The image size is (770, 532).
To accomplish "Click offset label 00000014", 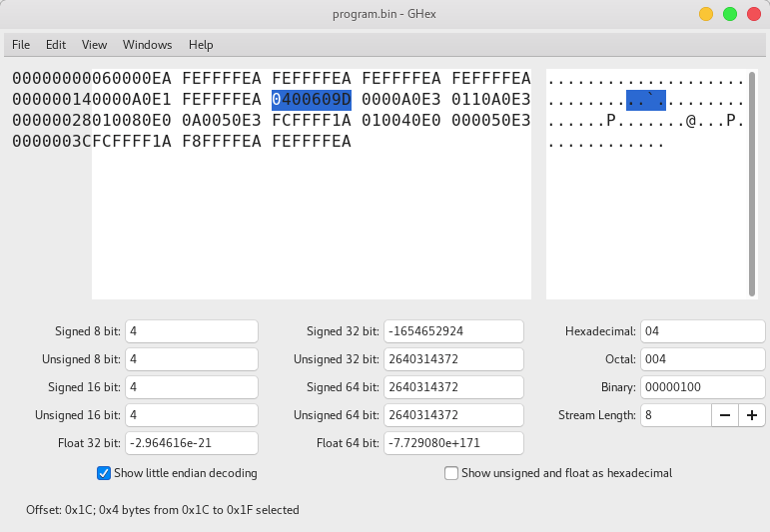I will (x=52, y=100).
